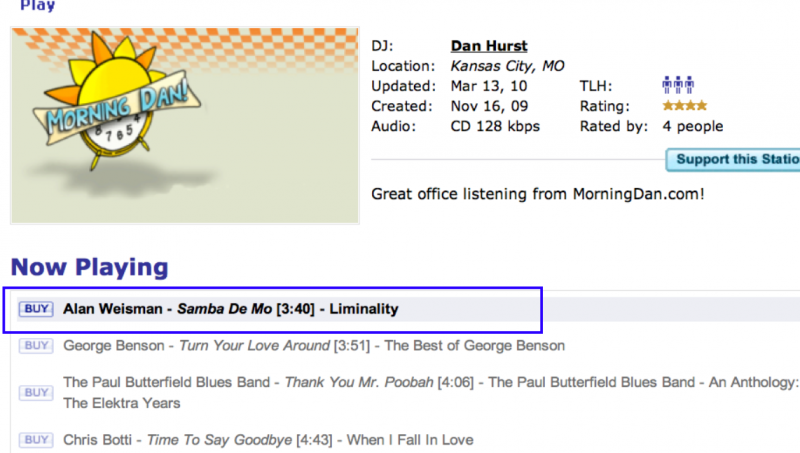Viewport: 800px width, 453px height.
Task: Click the Rated by 4 people text
Action: tap(685, 126)
